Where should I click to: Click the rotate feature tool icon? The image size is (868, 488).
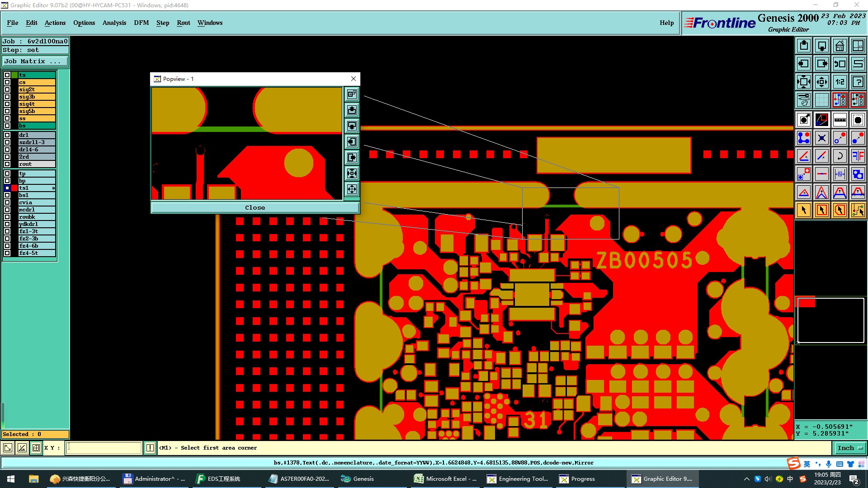point(840,156)
